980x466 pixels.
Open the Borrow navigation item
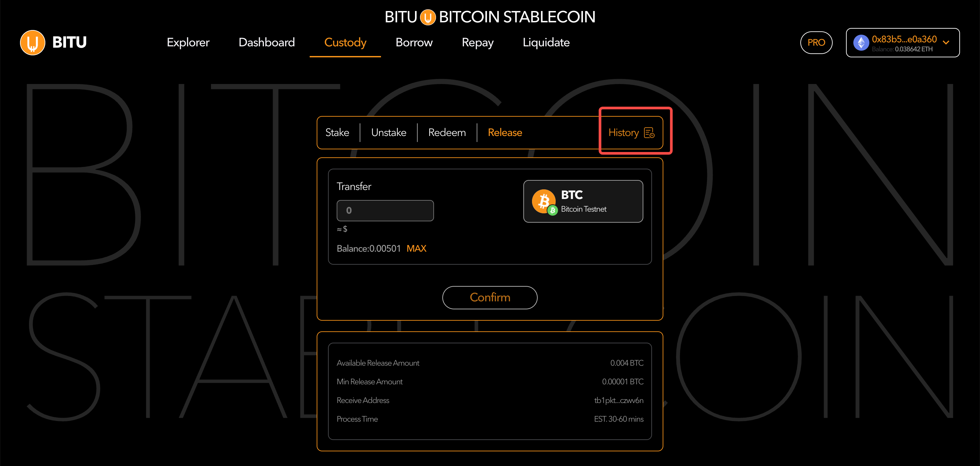tap(414, 43)
